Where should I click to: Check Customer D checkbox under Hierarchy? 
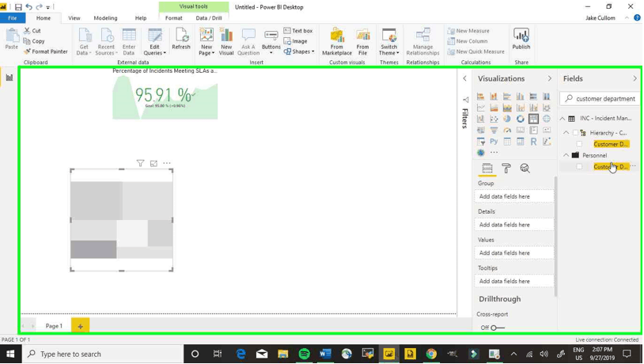[x=579, y=144]
